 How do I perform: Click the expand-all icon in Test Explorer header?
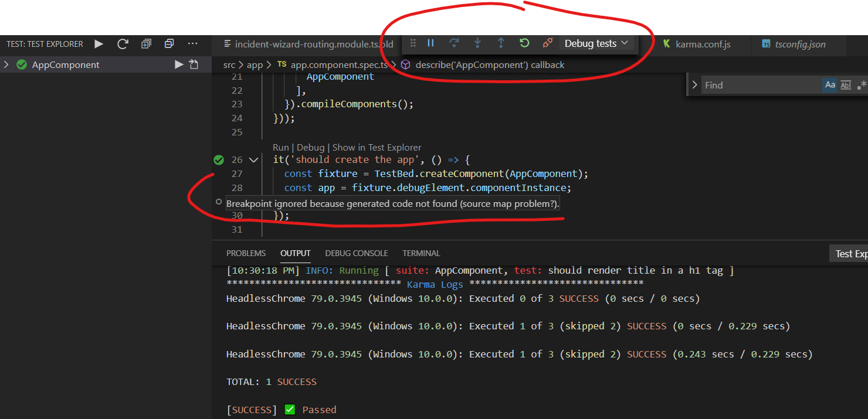[x=146, y=44]
